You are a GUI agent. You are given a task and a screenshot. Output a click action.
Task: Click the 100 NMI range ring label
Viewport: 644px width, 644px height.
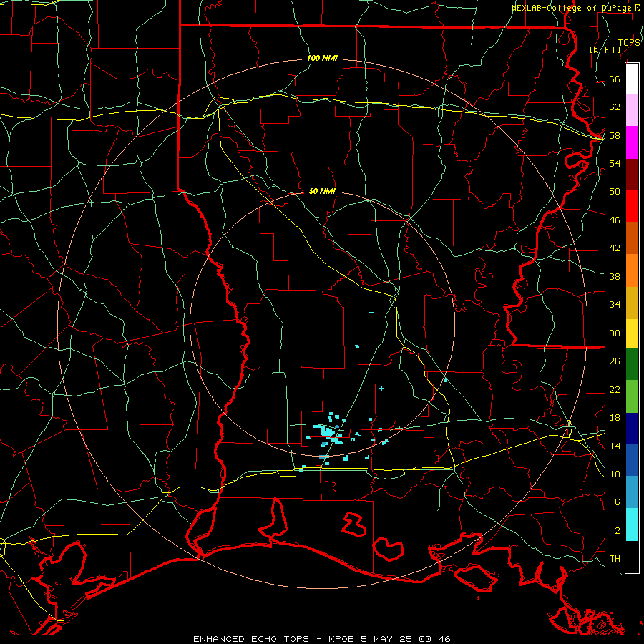pyautogui.click(x=322, y=59)
